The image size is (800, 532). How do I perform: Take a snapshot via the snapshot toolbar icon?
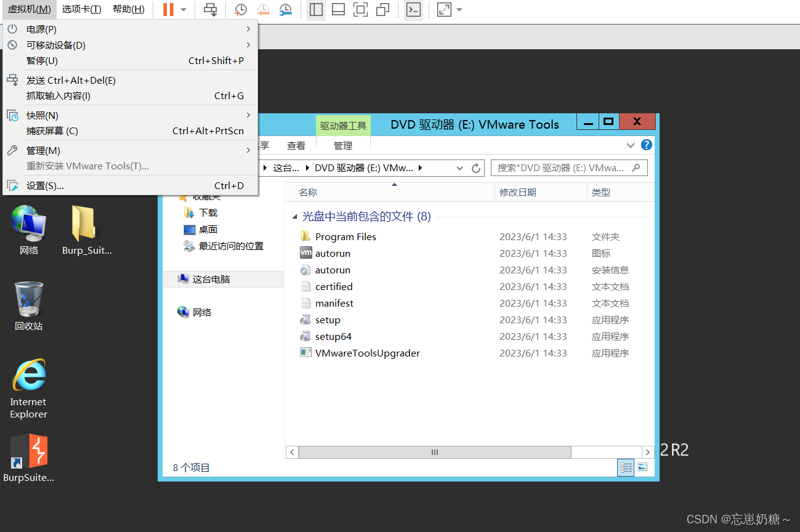pos(240,9)
